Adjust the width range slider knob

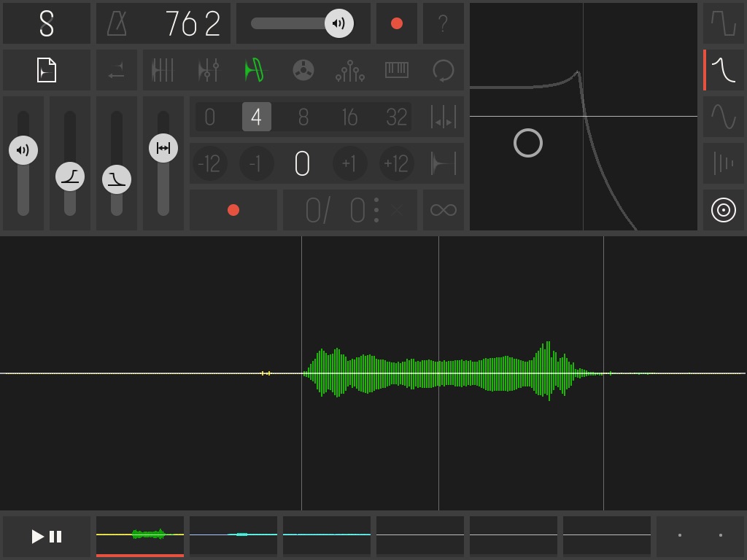point(163,148)
